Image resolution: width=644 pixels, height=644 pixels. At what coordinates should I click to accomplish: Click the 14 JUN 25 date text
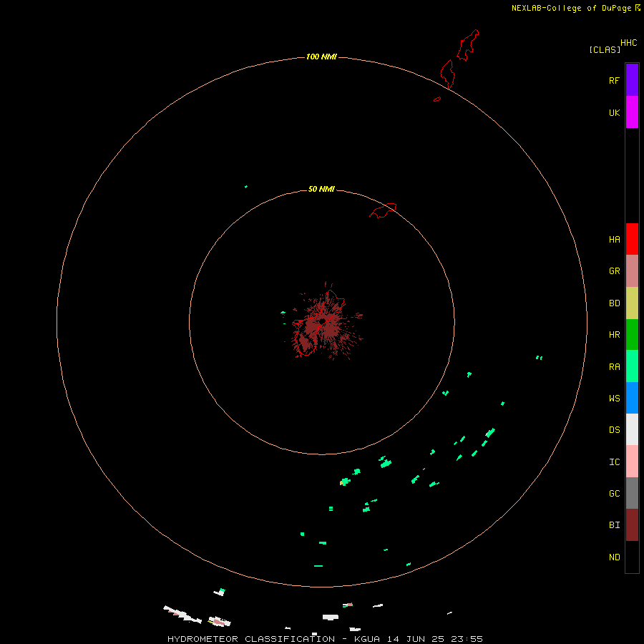(415, 639)
